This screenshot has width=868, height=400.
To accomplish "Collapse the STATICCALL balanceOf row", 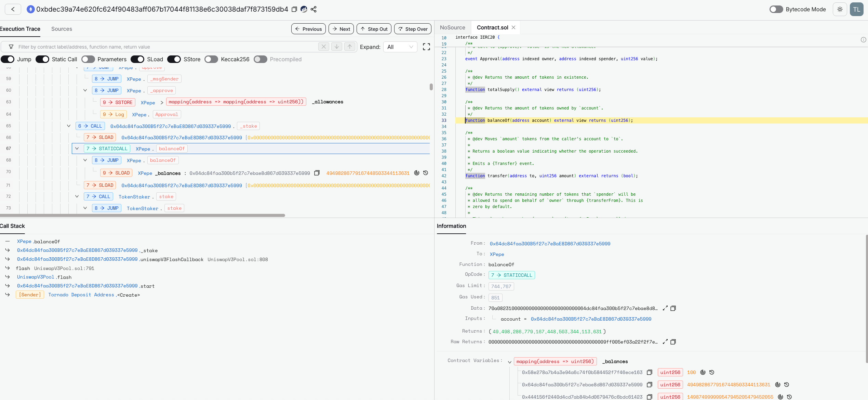I will click(77, 149).
